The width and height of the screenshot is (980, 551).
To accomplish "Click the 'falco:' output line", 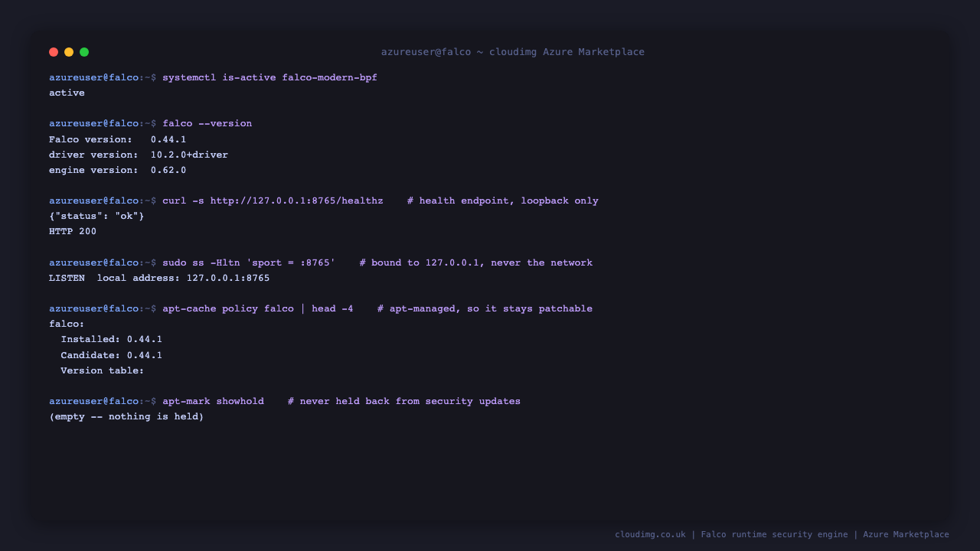I will (x=67, y=324).
